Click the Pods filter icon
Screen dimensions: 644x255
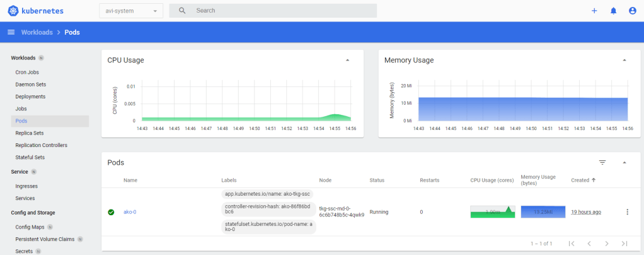602,163
